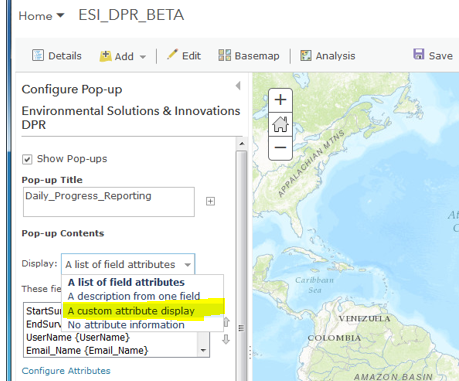Return map to default home extent
459x381 pixels.
(280, 124)
